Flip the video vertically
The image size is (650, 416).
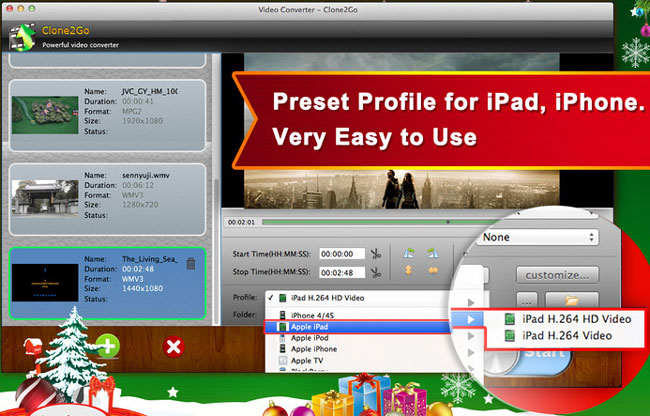[408, 270]
